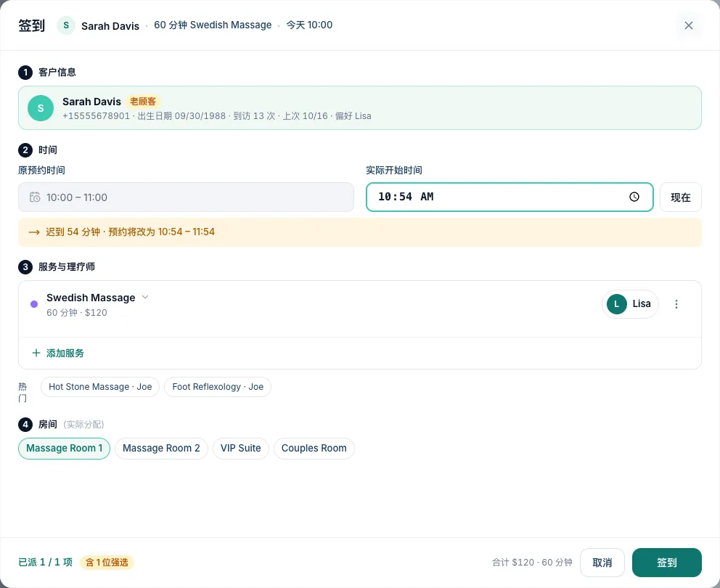The height and width of the screenshot is (588, 720).
Task: Click the header text 今天 10:00
Action: coord(309,25)
